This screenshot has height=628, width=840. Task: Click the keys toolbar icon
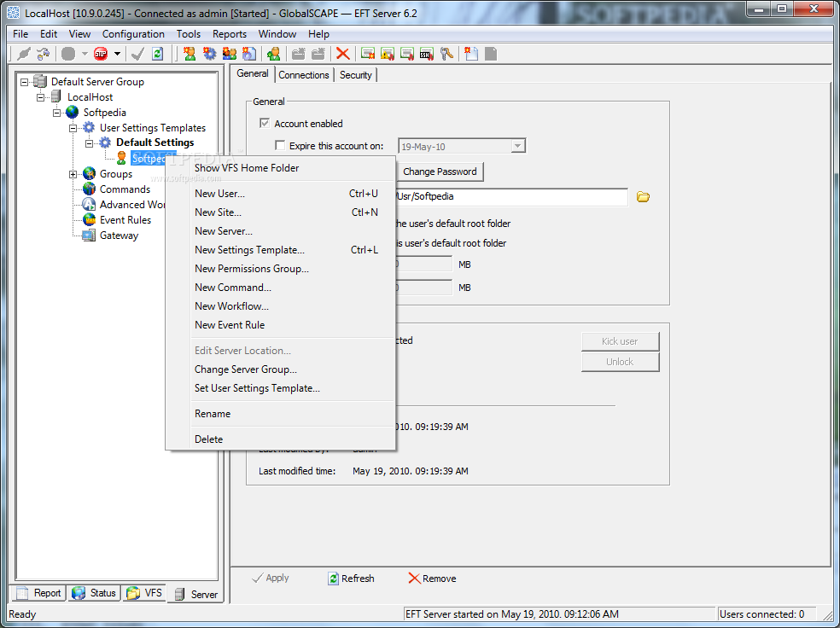point(446,54)
